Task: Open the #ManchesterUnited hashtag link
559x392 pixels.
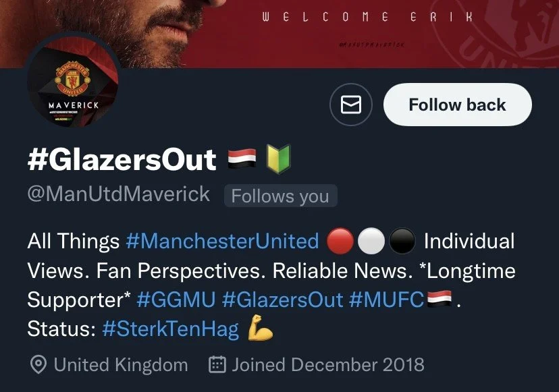Action: [x=223, y=241]
